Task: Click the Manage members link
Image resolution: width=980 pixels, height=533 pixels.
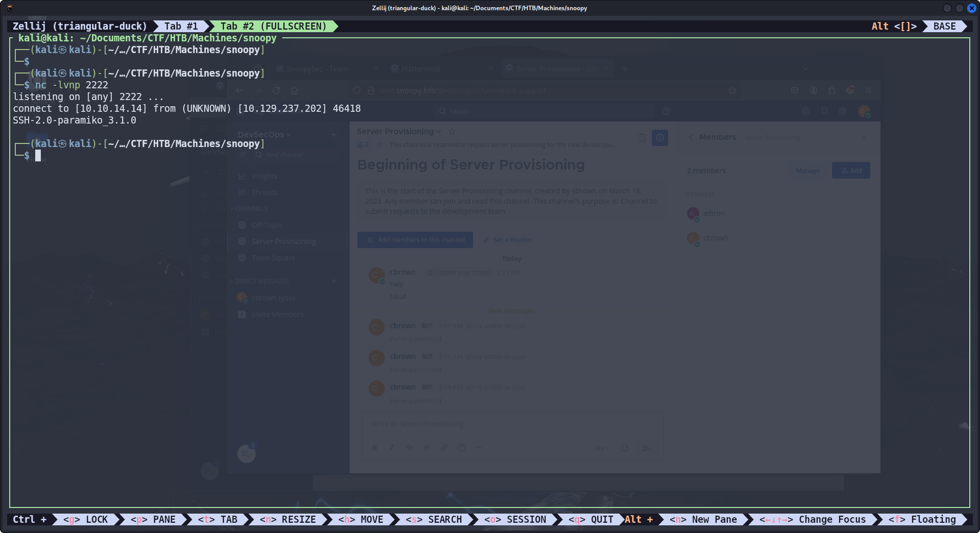Action: tap(807, 171)
